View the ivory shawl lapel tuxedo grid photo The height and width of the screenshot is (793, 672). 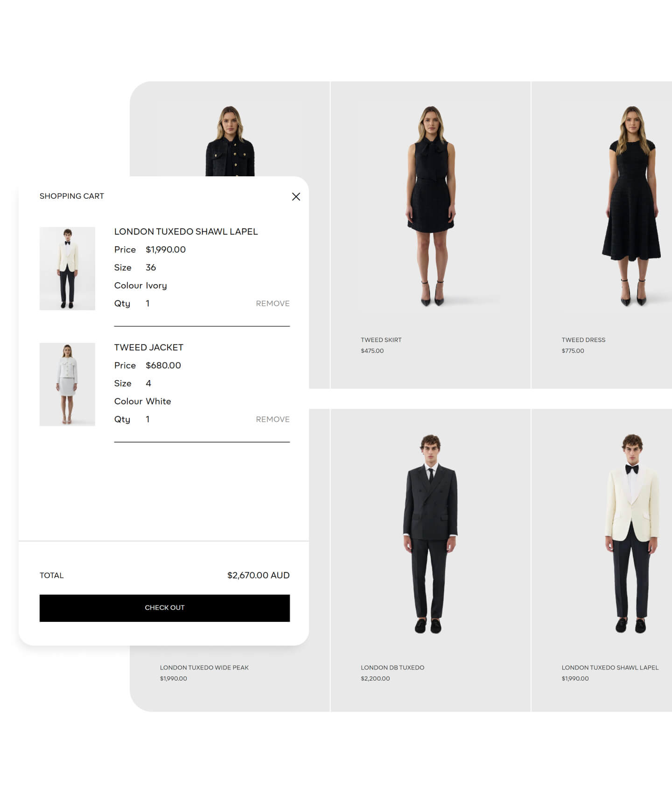tap(632, 534)
